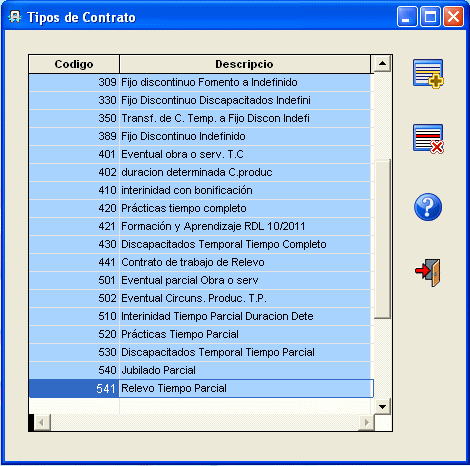Click the Codigo column header
This screenshot has height=466, width=470.
point(74,64)
